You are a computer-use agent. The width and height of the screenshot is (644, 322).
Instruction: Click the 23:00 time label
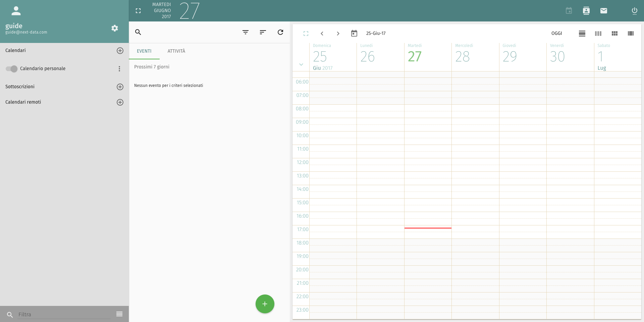(x=302, y=310)
